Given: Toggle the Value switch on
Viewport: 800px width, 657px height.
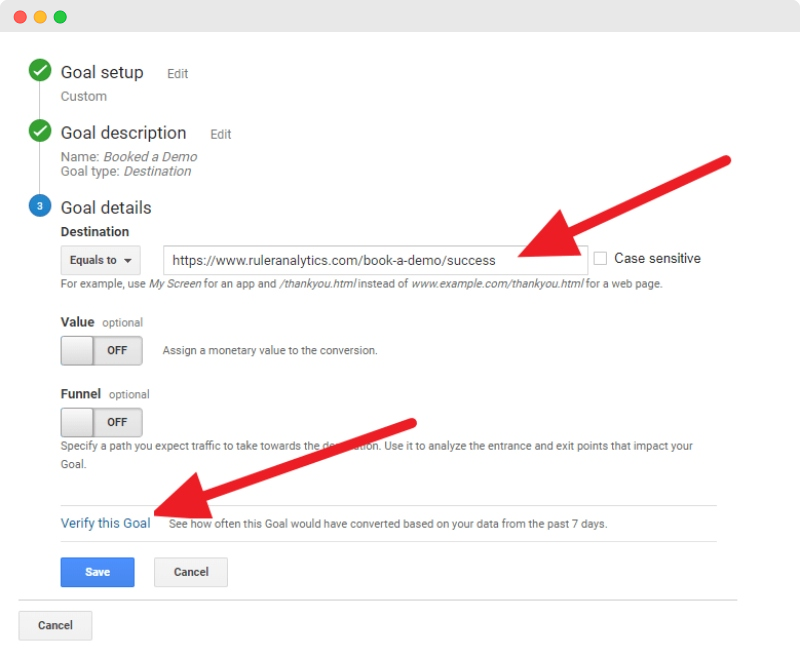Looking at the screenshot, I should point(102,350).
